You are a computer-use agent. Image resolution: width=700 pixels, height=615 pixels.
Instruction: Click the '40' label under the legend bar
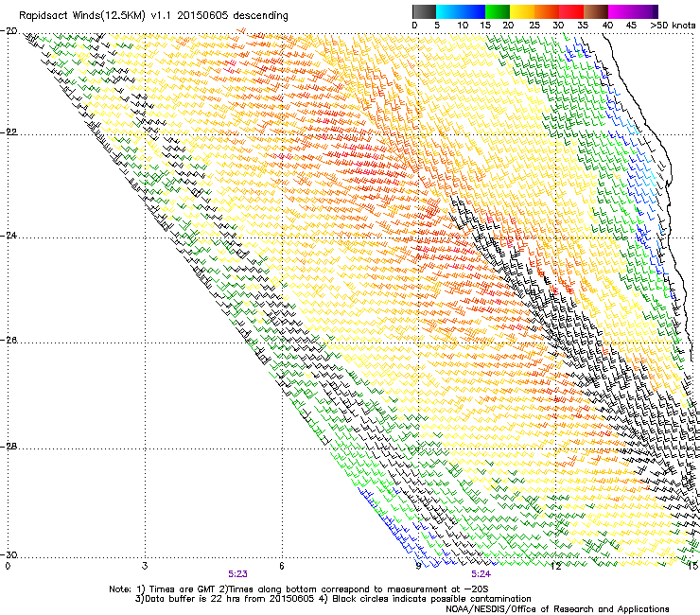tap(607, 26)
